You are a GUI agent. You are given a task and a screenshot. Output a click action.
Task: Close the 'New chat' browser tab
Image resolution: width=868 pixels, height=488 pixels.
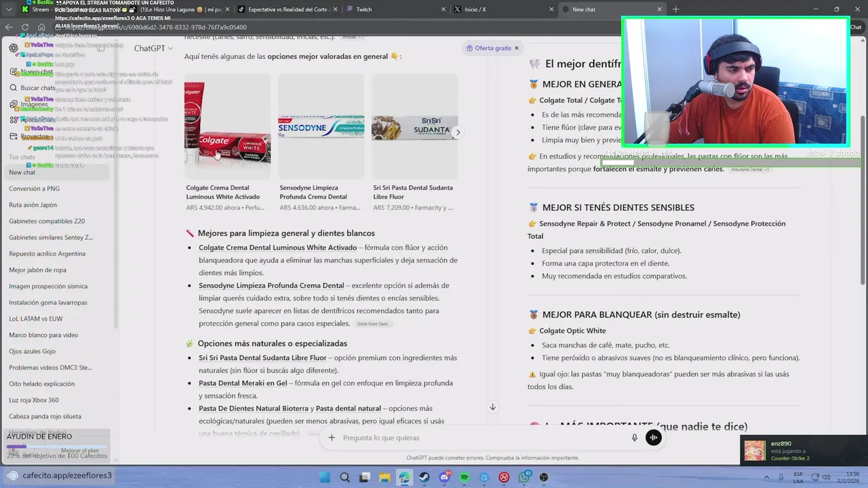tap(659, 9)
